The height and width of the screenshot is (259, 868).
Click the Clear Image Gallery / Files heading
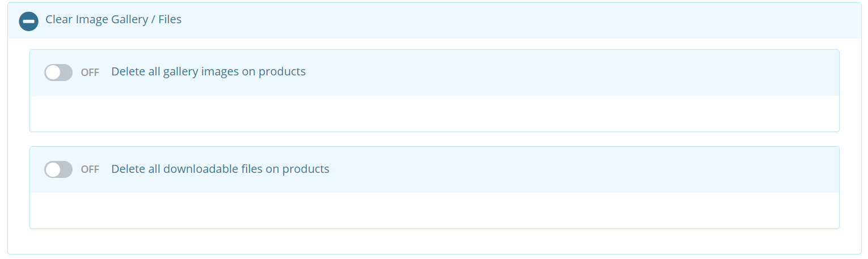[113, 20]
